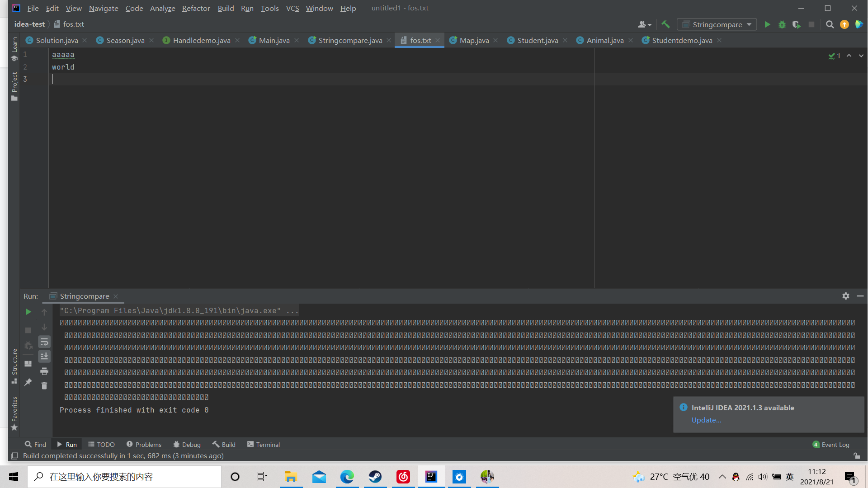
Task: Expand the user account dropdown icon
Action: pos(645,24)
